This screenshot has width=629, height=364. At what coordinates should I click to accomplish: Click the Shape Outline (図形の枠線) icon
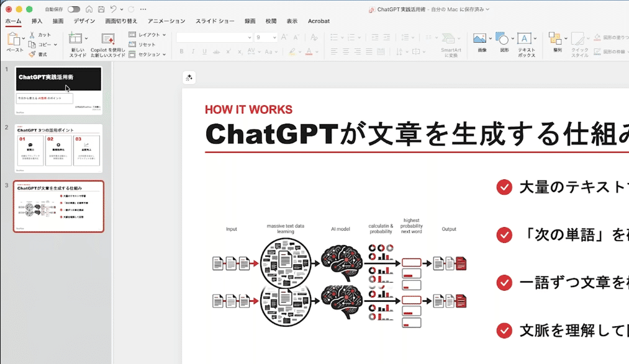pos(597,51)
